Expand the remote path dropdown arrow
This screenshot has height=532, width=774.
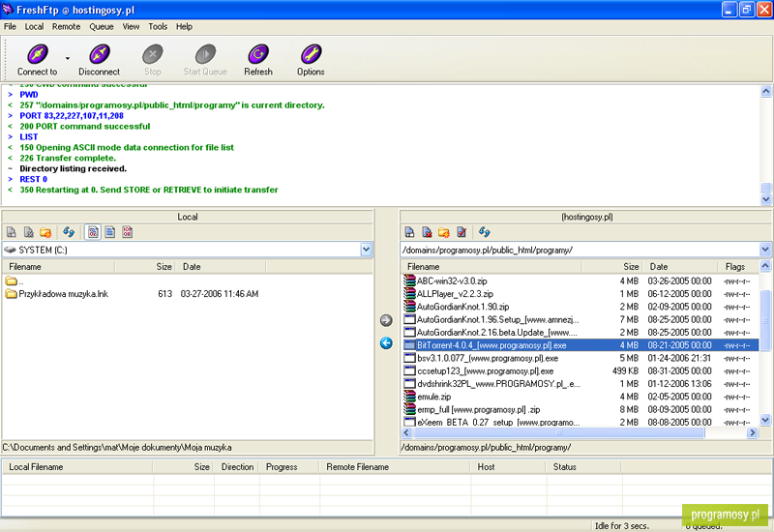(x=764, y=250)
